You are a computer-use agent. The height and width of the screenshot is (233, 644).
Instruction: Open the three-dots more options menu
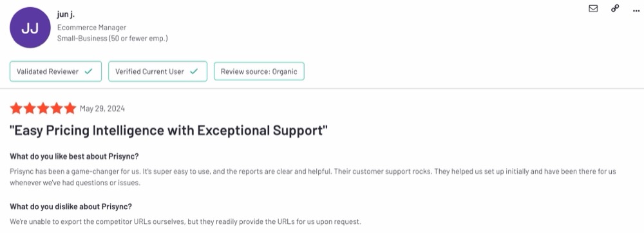(x=636, y=11)
